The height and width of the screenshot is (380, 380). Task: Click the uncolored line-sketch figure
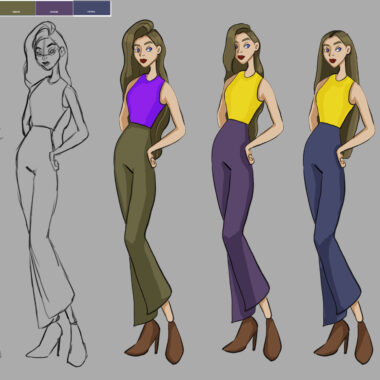click(52, 194)
